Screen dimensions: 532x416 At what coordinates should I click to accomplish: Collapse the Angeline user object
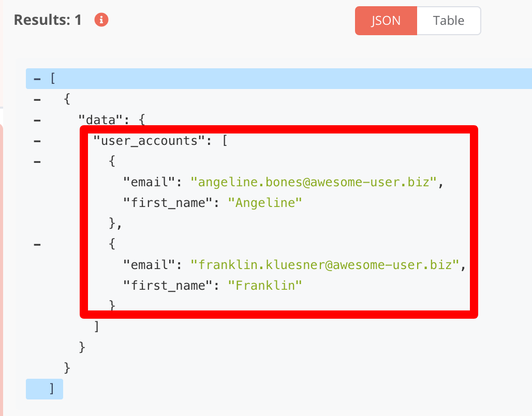pyautogui.click(x=37, y=161)
